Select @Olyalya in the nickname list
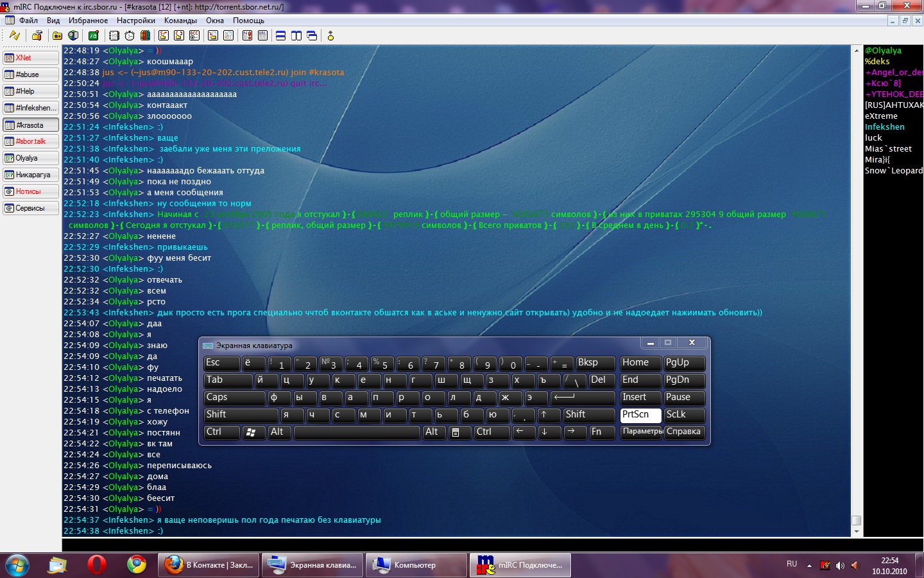924x578 pixels. [x=883, y=51]
